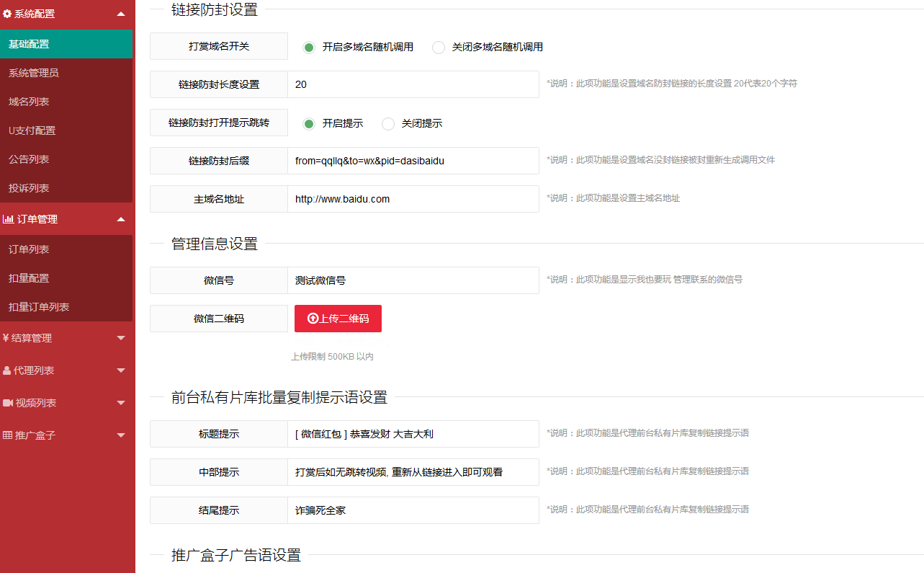Click the bar chart icon beside 订单管理
This screenshot has height=573, width=924.
(8, 219)
